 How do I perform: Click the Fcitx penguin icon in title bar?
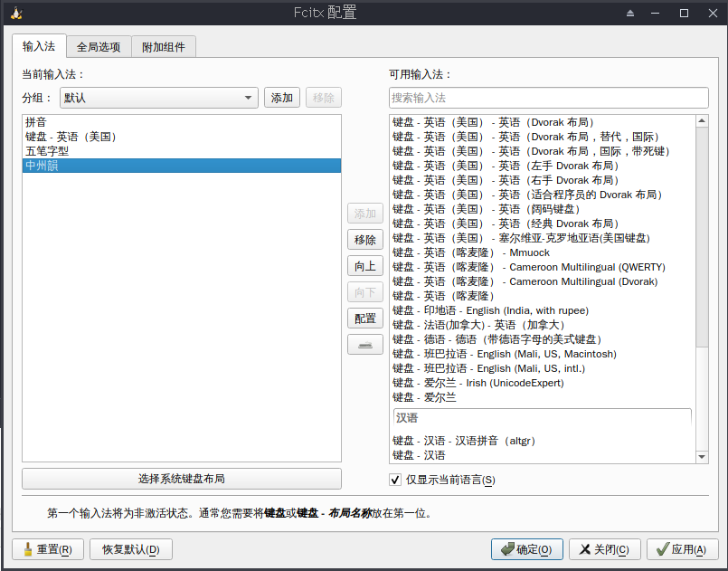[x=16, y=13]
